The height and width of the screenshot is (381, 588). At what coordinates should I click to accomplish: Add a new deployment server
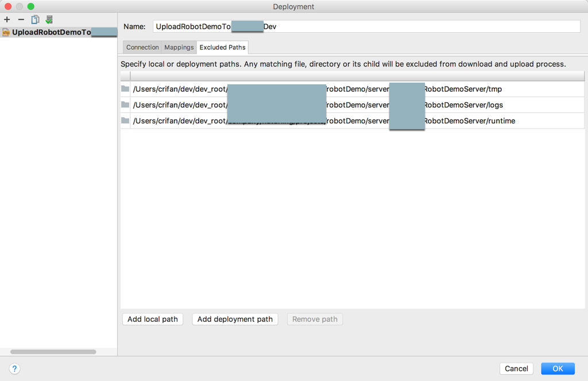7,20
